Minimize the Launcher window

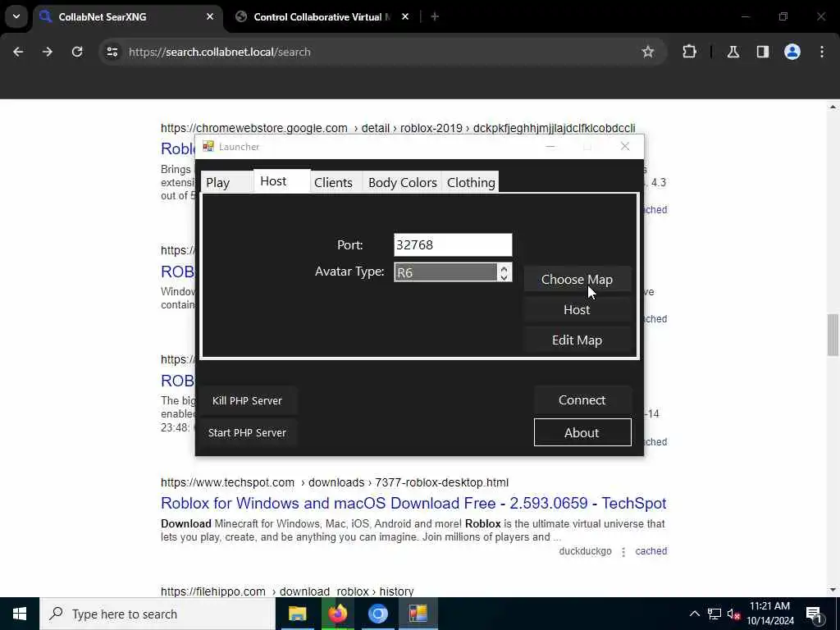[x=550, y=146]
